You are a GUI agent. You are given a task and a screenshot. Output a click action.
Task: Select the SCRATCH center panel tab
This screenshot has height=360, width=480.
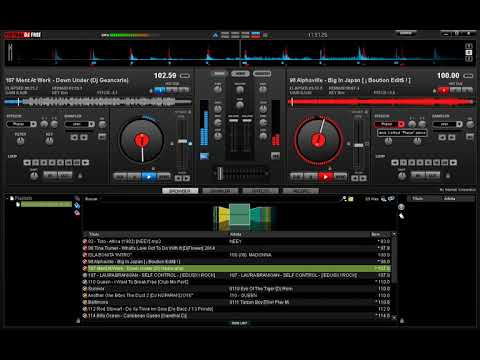tap(262, 73)
